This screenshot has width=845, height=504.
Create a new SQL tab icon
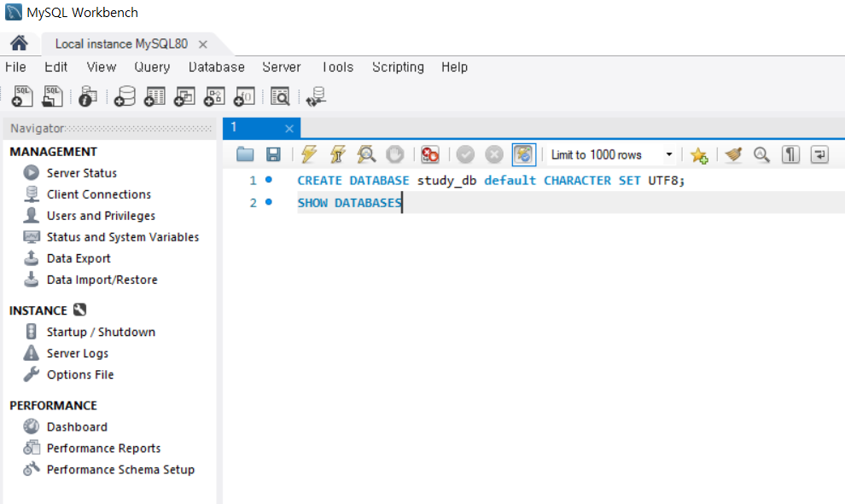(x=22, y=96)
